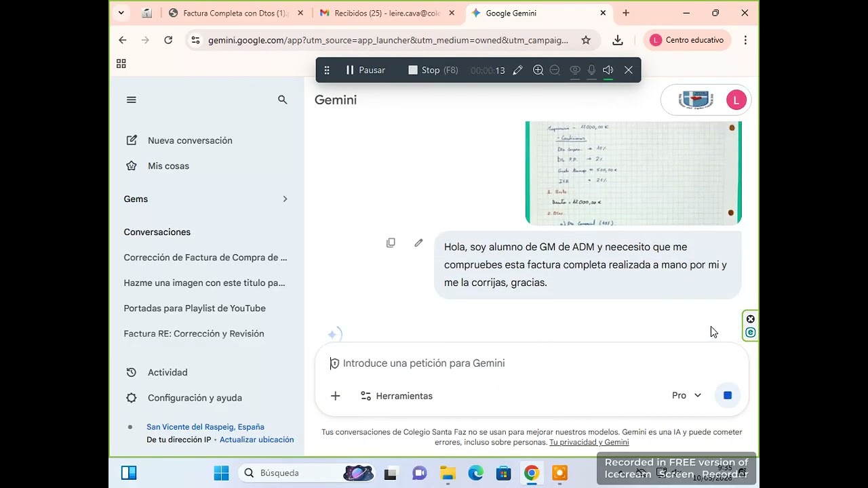
Task: Reload the Gemini page
Action: click(x=168, y=40)
